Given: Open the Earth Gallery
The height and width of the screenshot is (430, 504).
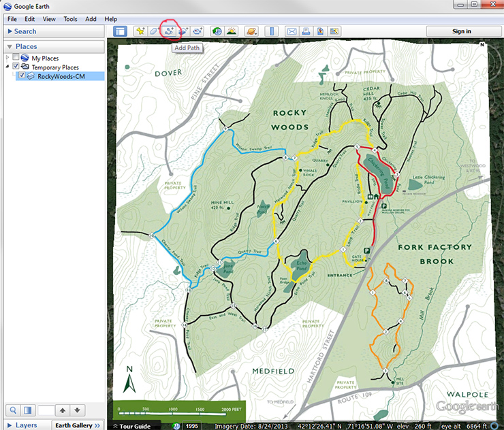Looking at the screenshot, I should pos(76,425).
